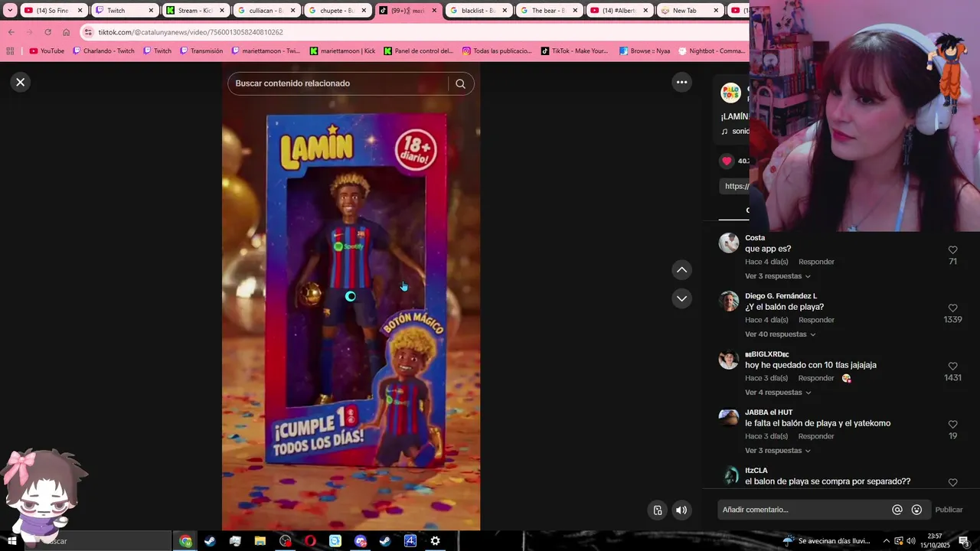Image resolution: width=980 pixels, height=551 pixels.
Task: Open the emoji picker in comment box
Action: (x=916, y=510)
